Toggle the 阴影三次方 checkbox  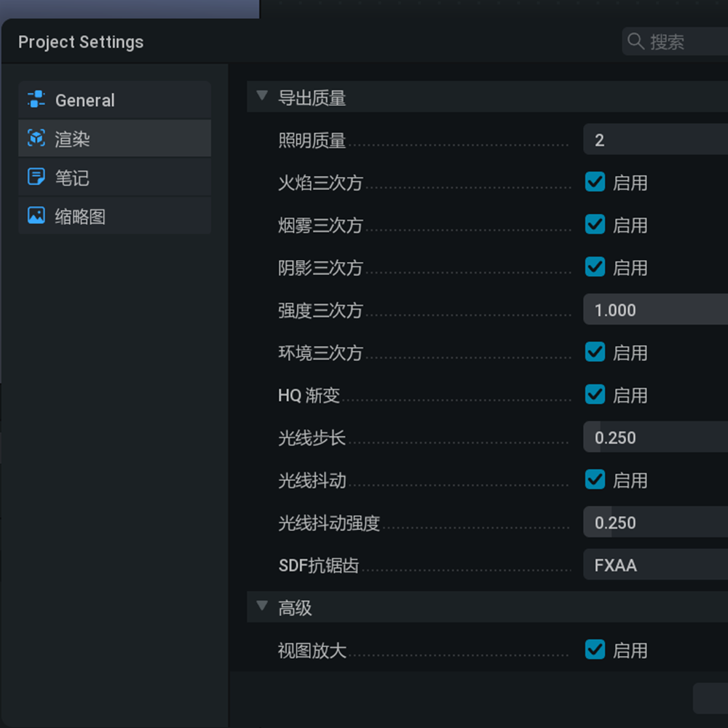[x=595, y=267]
